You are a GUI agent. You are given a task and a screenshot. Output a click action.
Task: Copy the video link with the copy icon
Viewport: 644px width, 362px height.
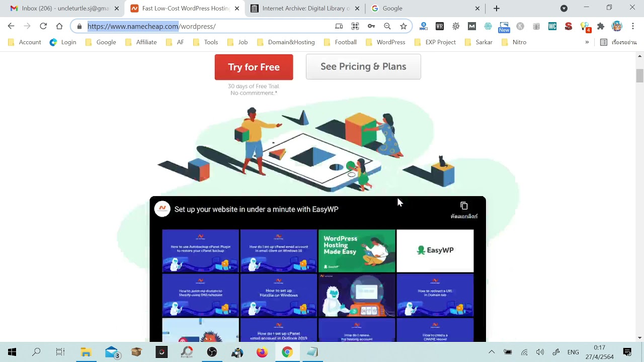click(x=464, y=206)
